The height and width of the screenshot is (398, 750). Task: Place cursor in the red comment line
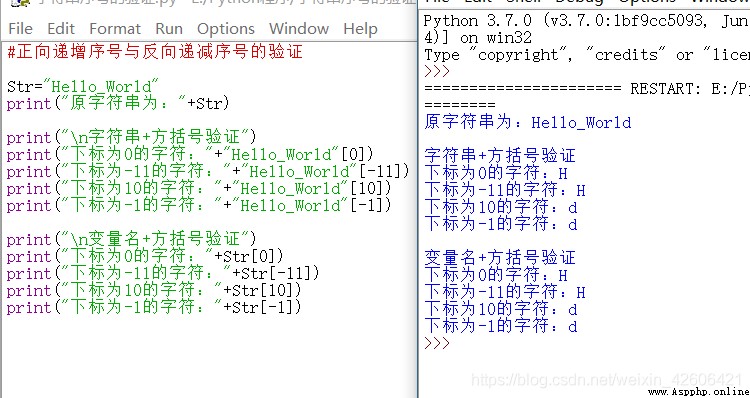pos(154,52)
